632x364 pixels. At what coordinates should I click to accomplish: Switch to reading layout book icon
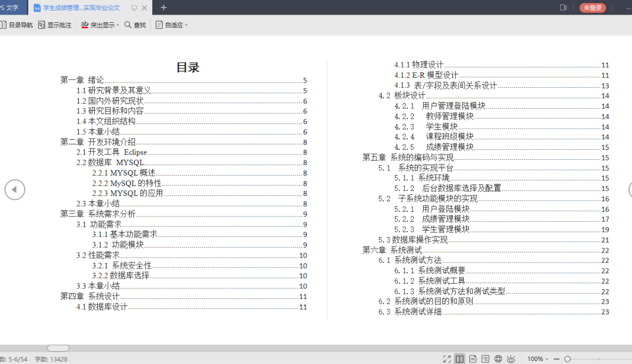coord(459,359)
